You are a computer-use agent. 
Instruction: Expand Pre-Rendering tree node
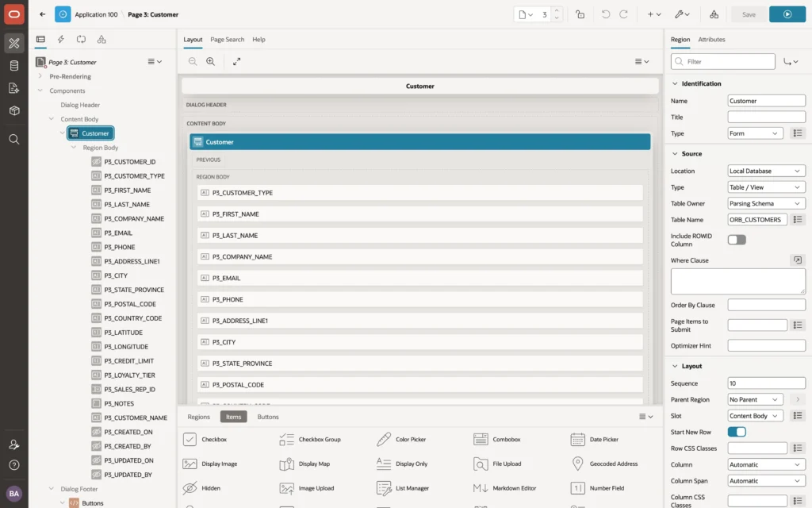tap(40, 76)
